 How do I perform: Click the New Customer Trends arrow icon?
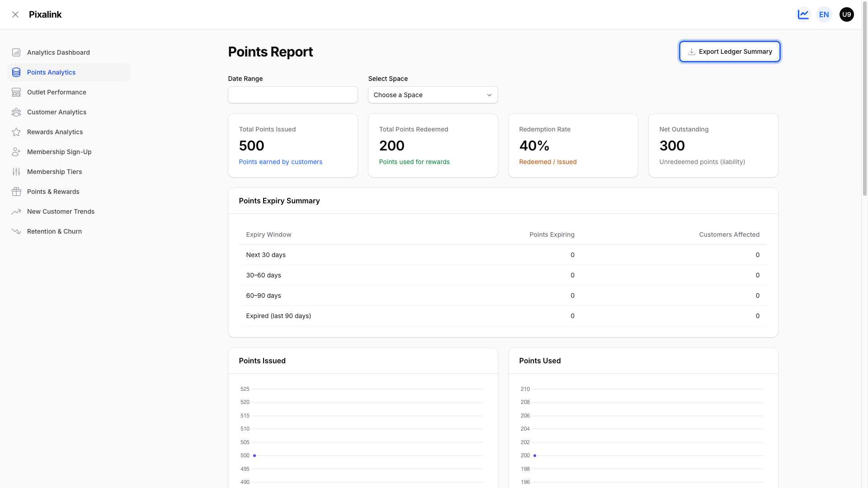coord(16,211)
